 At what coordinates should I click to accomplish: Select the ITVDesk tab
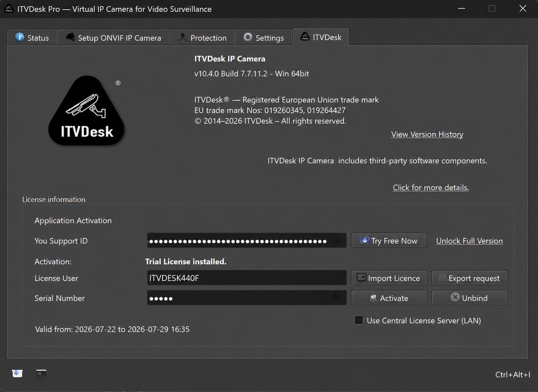tap(321, 37)
